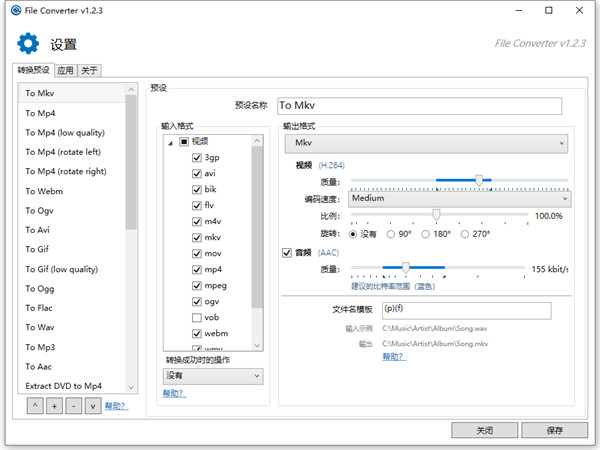Switch to the 应用 tab
Screen dimensions: 600x450
pos(65,71)
